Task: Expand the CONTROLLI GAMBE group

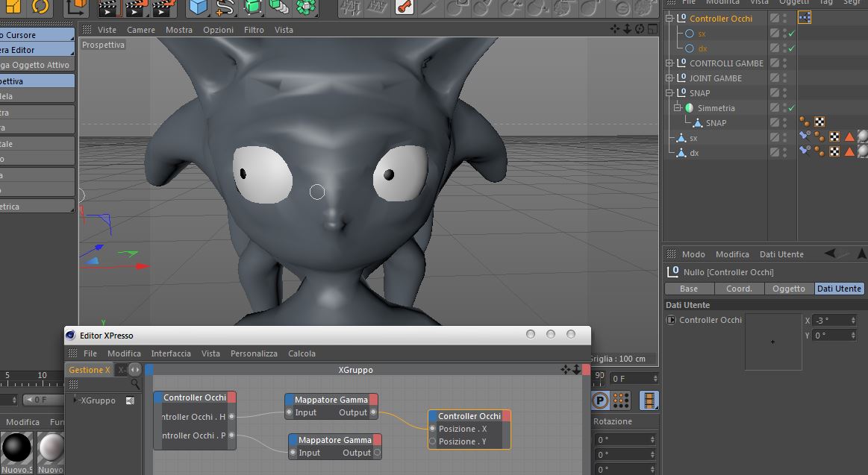Action: tap(669, 63)
